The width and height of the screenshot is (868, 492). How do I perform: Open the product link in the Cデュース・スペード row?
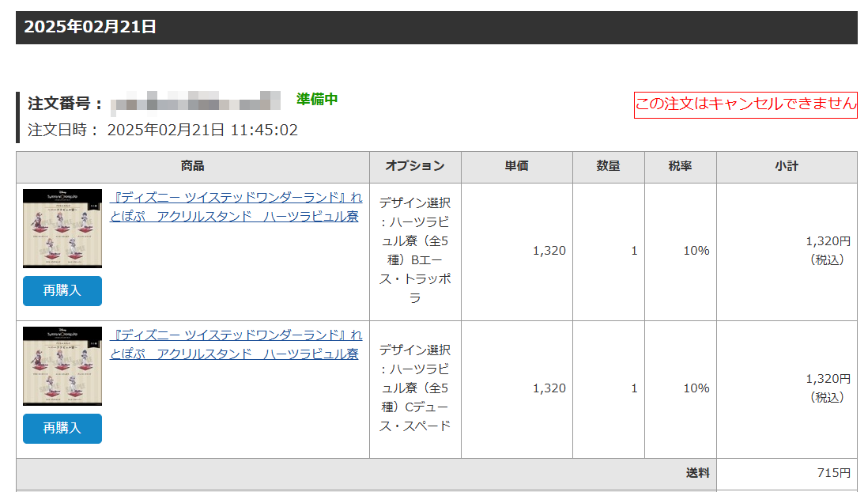tap(236, 344)
